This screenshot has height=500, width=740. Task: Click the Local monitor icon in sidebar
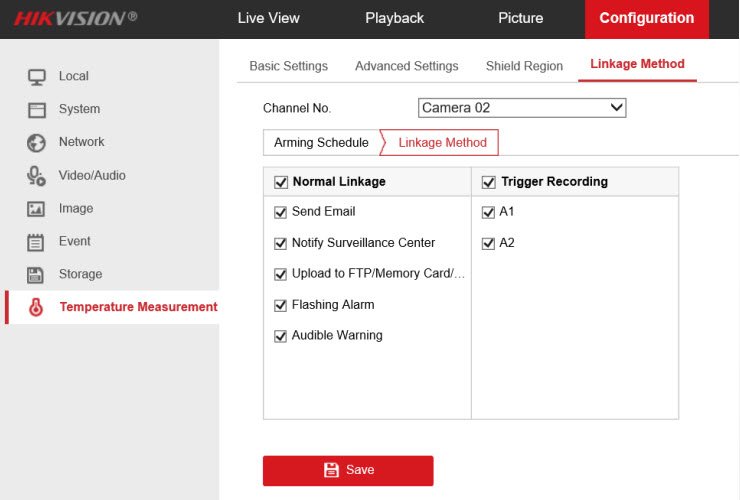point(36,77)
